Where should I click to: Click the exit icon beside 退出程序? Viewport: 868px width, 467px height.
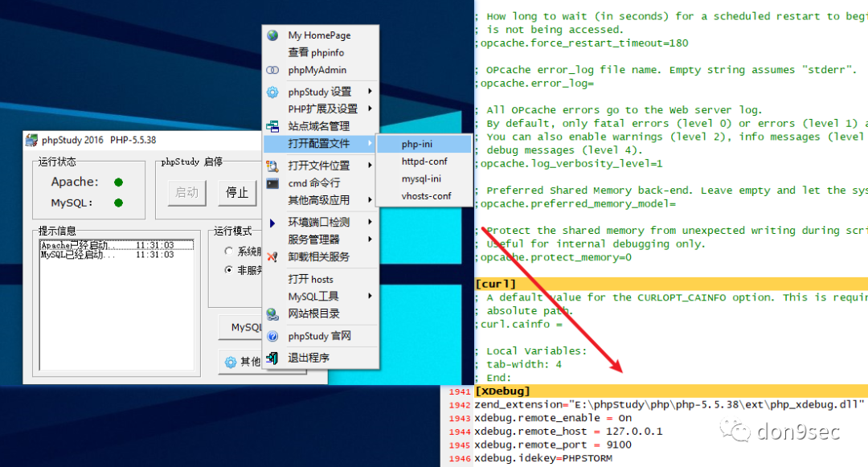272,358
